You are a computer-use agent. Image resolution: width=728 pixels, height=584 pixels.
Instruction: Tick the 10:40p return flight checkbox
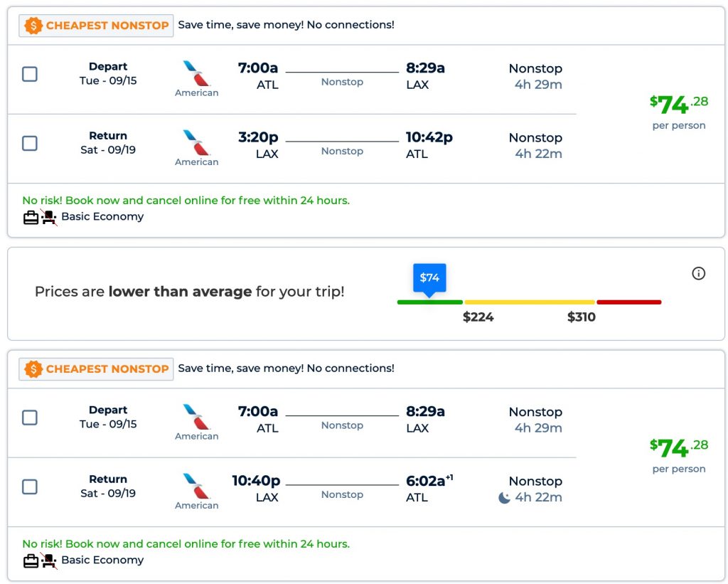[30, 487]
